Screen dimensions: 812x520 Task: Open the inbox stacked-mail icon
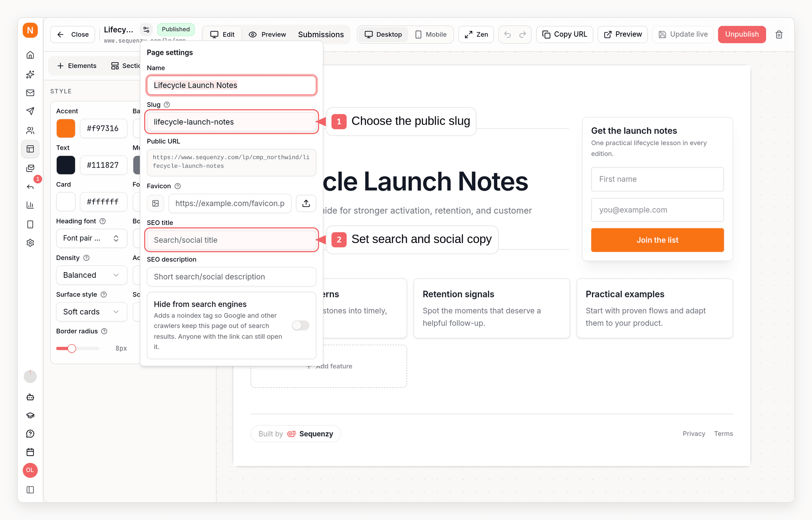click(x=30, y=168)
